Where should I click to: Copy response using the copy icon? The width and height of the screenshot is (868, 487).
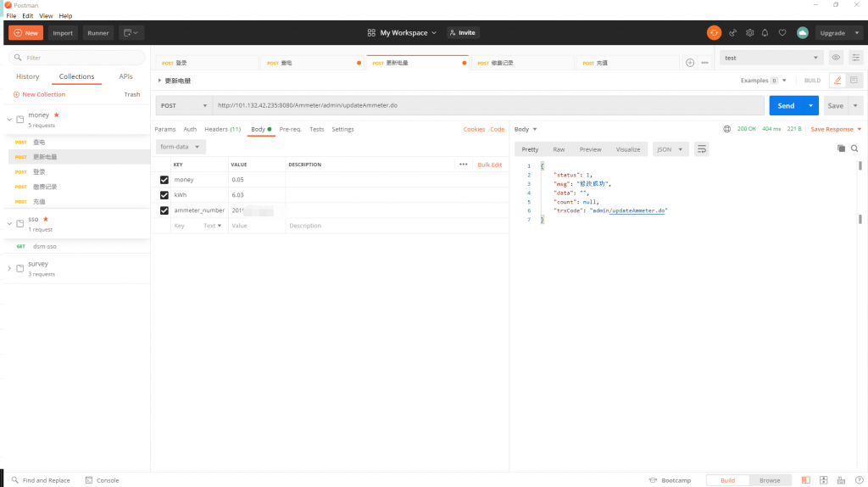841,148
